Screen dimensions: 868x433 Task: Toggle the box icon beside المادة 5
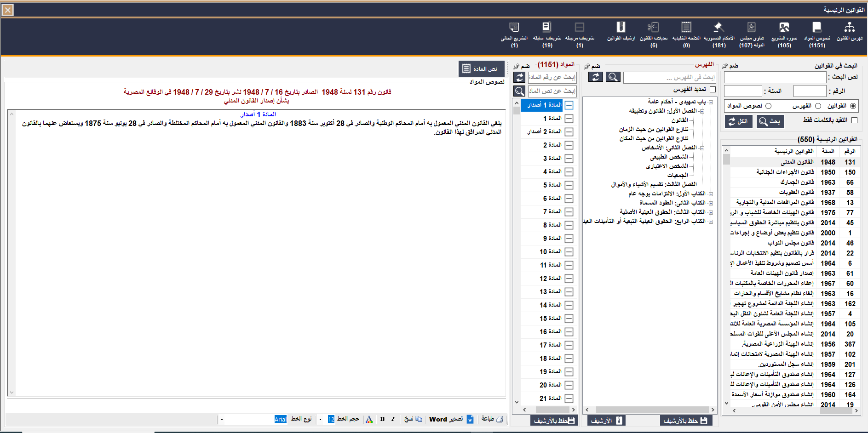coord(569,185)
